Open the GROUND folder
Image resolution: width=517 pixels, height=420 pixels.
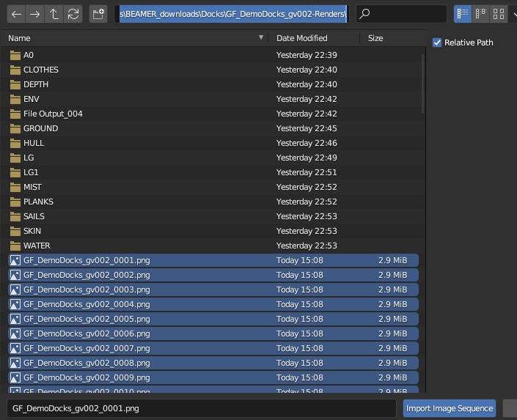(x=213, y=128)
